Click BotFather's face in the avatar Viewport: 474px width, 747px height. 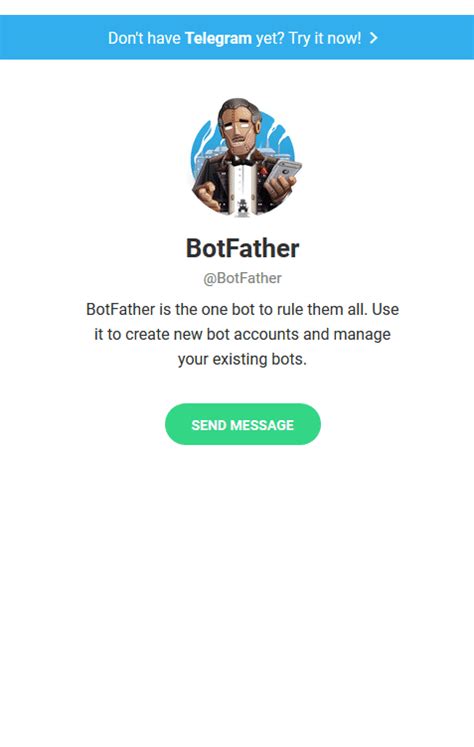pos(237,132)
